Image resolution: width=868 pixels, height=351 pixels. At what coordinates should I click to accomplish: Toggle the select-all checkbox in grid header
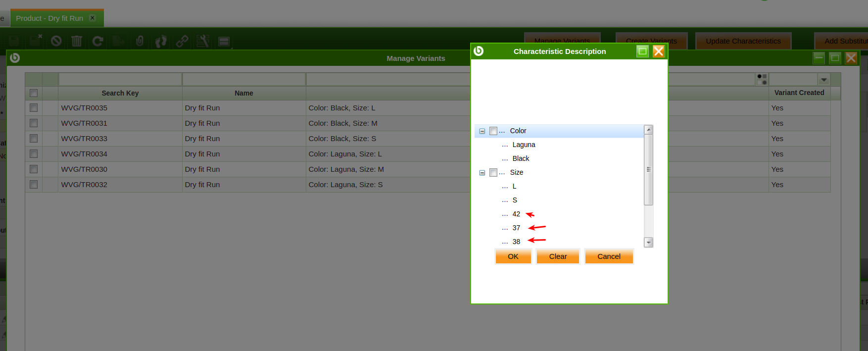coord(34,93)
